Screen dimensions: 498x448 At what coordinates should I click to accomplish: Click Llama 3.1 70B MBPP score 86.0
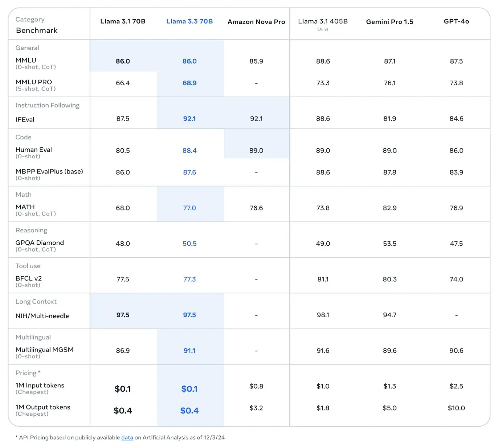[123, 172]
